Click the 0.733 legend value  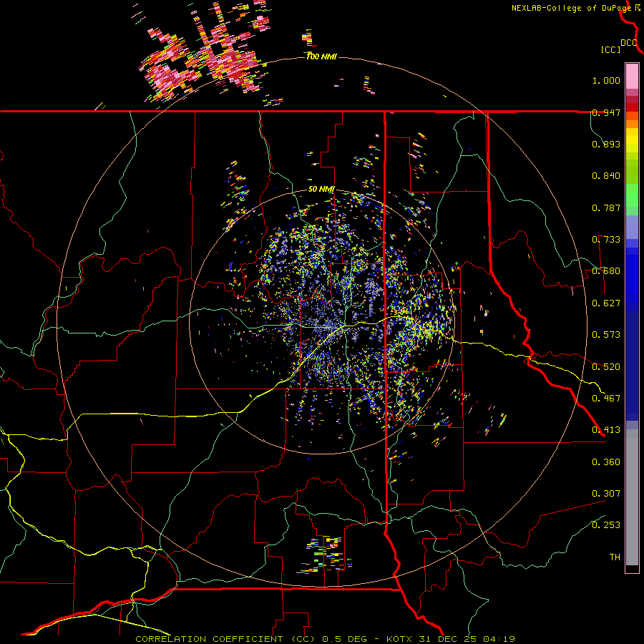pos(606,240)
